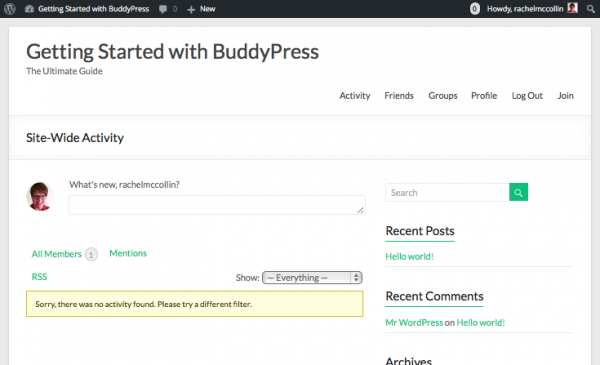The image size is (600, 365).
Task: Click the New menu in admin bar
Action: (x=207, y=9)
